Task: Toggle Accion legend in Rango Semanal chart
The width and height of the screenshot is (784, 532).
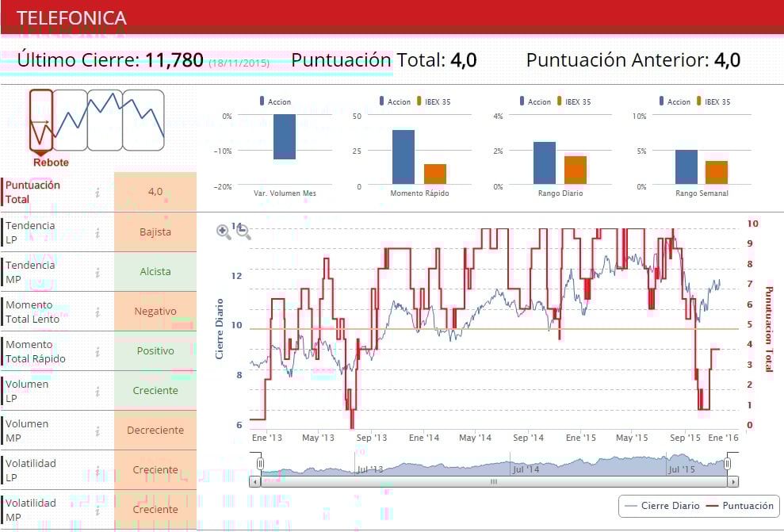Action: click(x=675, y=101)
